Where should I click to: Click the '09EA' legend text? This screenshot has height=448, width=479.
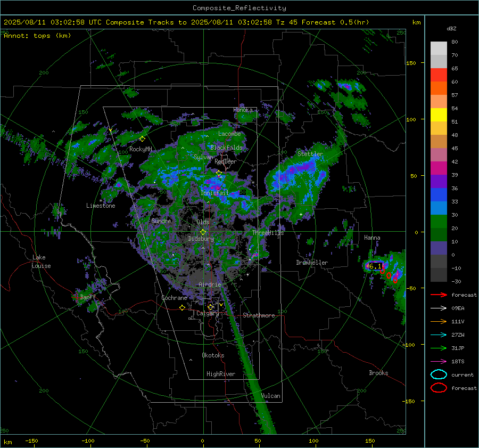(x=458, y=308)
